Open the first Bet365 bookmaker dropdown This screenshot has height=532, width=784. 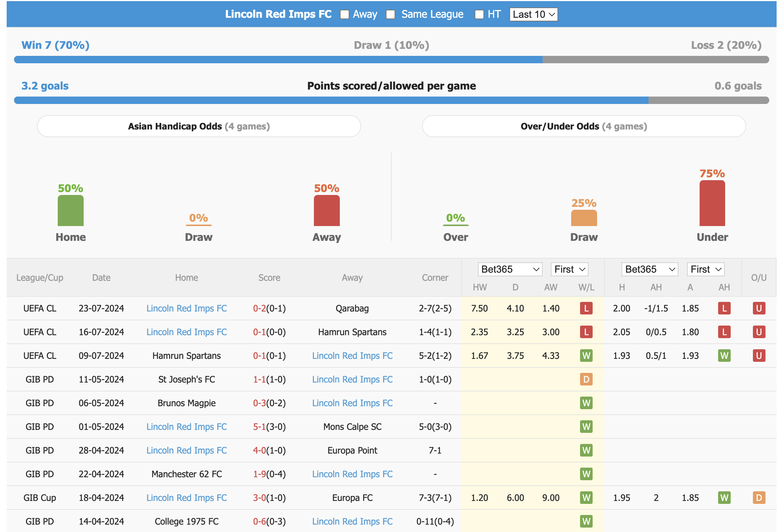click(x=510, y=269)
